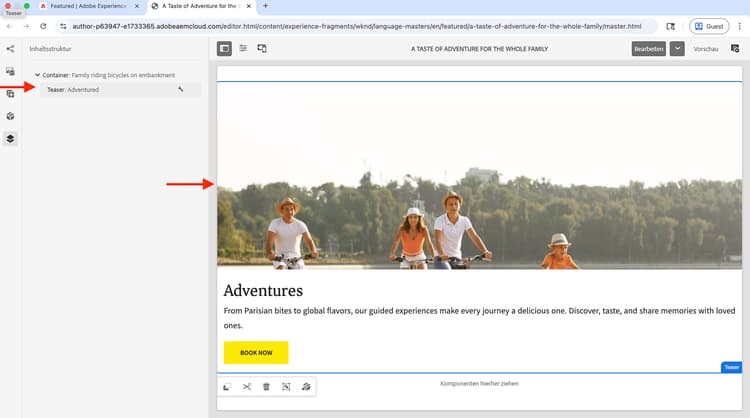Select Container: Family riding bicycles on embankment

pyautogui.click(x=109, y=75)
